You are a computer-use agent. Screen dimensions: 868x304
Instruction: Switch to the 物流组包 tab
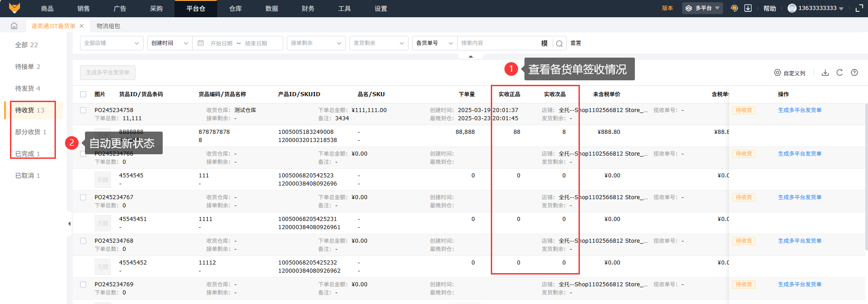click(x=108, y=26)
